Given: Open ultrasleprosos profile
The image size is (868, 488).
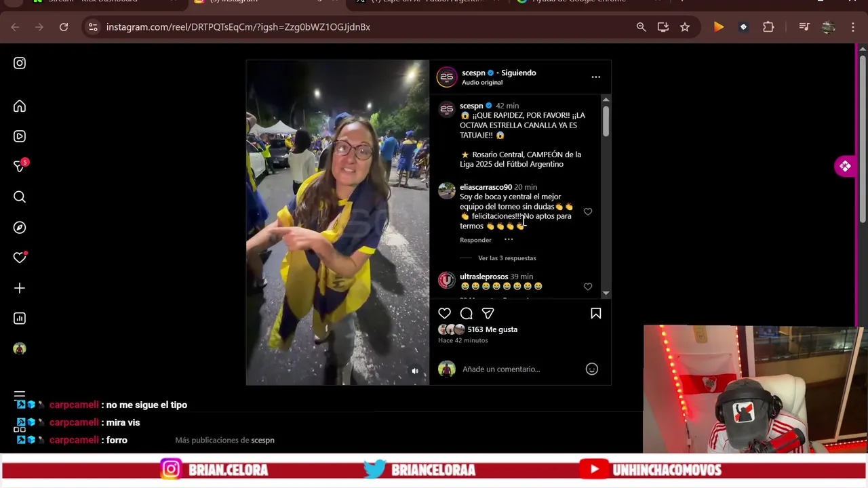Looking at the screenshot, I should pos(484,277).
